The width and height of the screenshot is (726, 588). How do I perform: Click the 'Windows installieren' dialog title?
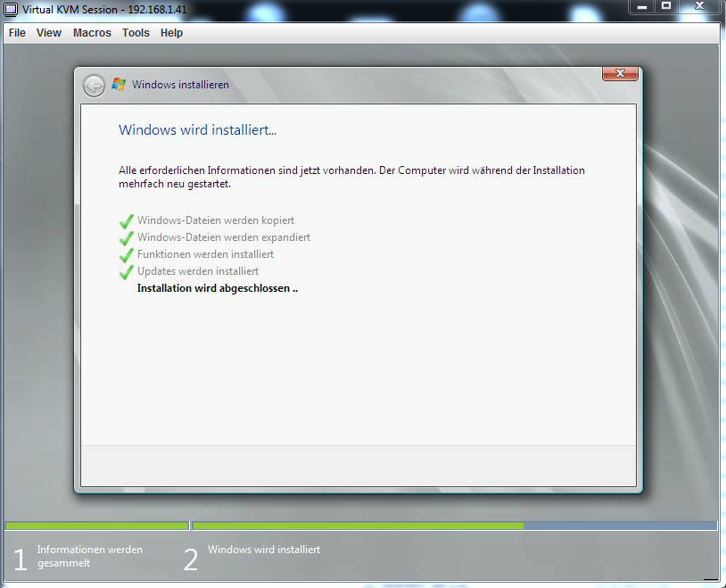180,85
